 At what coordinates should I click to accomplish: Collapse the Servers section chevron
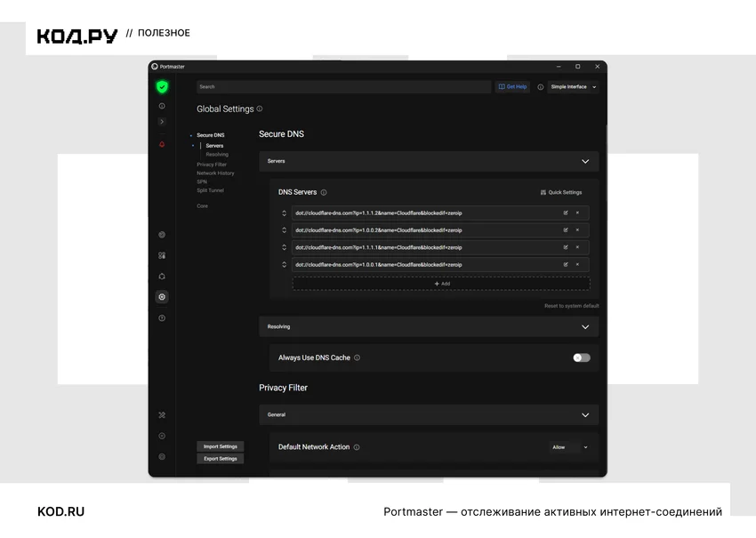pyautogui.click(x=585, y=162)
